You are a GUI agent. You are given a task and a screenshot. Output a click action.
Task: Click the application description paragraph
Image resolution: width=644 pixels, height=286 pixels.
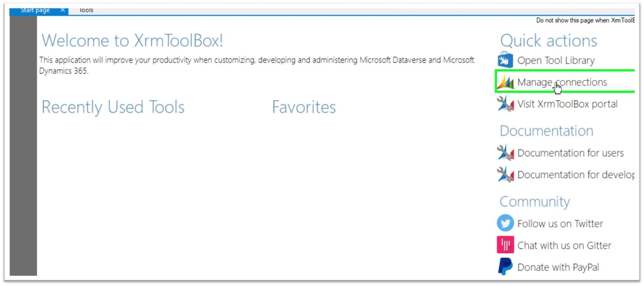pyautogui.click(x=257, y=65)
